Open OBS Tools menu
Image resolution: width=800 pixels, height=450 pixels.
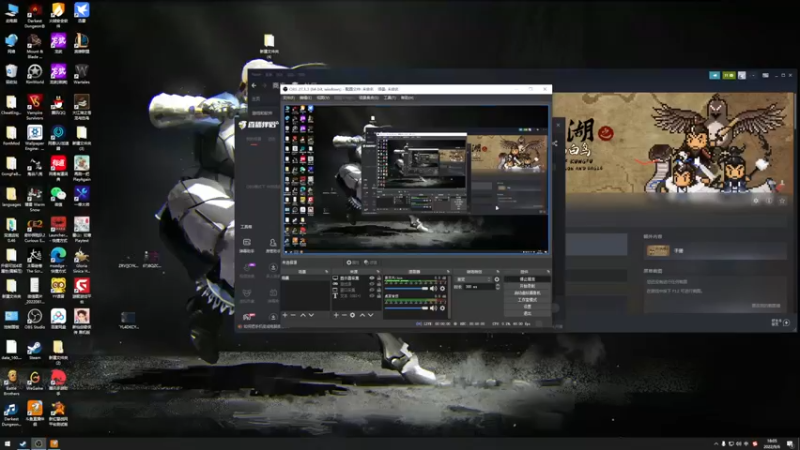click(x=390, y=98)
